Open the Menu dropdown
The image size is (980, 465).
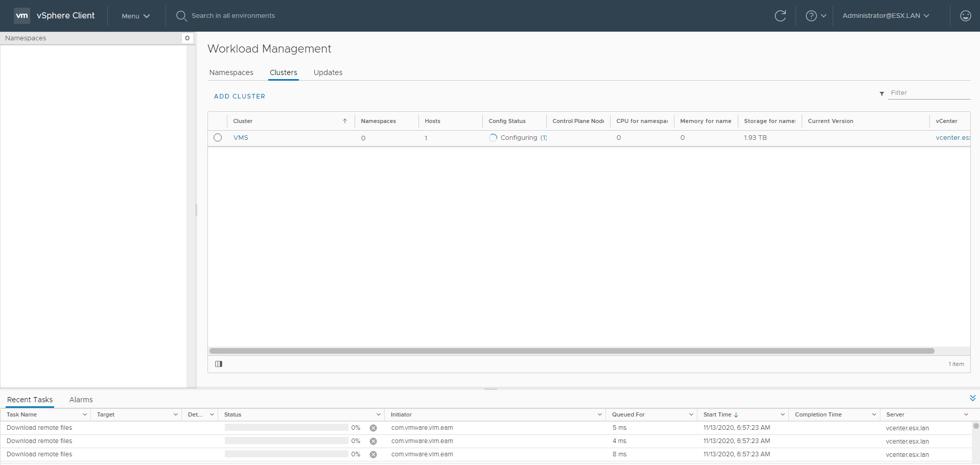click(135, 16)
